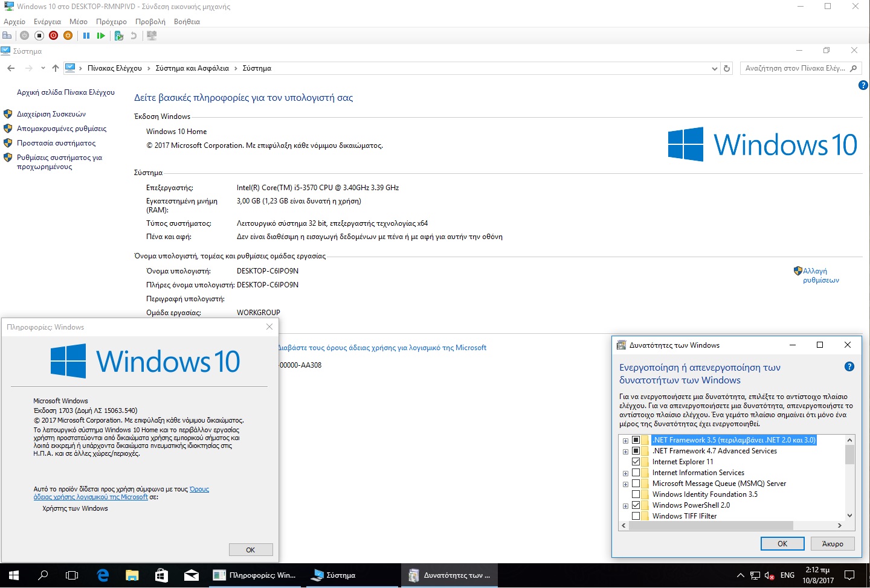This screenshot has height=588, width=870.
Task: Save VM state with the orange icon
Action: point(68,36)
